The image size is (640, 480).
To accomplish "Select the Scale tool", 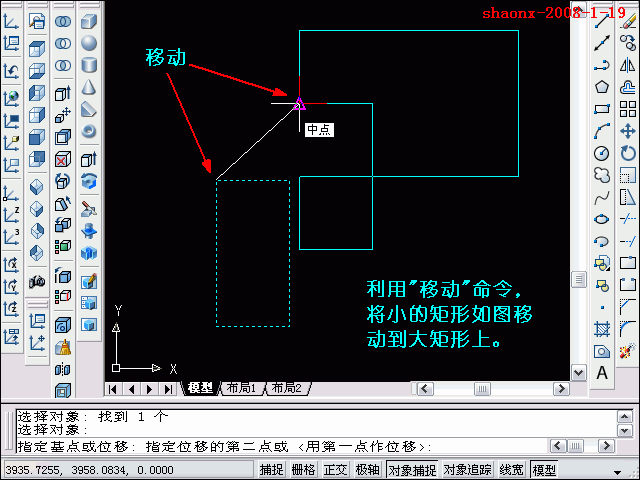I will [x=628, y=175].
